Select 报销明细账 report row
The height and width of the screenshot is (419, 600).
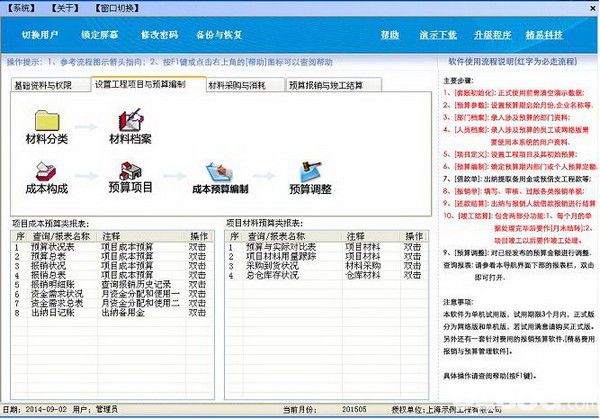pos(112,285)
